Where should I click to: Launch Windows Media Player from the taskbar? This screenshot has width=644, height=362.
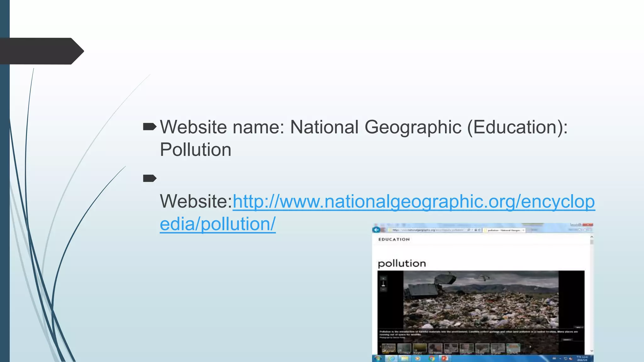(418, 359)
